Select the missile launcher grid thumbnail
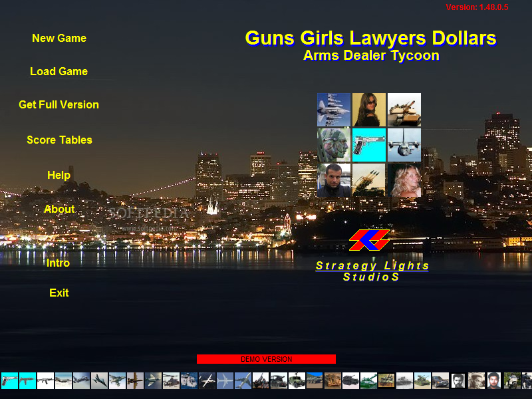Viewport: 532px width, 399px height. coord(369,180)
